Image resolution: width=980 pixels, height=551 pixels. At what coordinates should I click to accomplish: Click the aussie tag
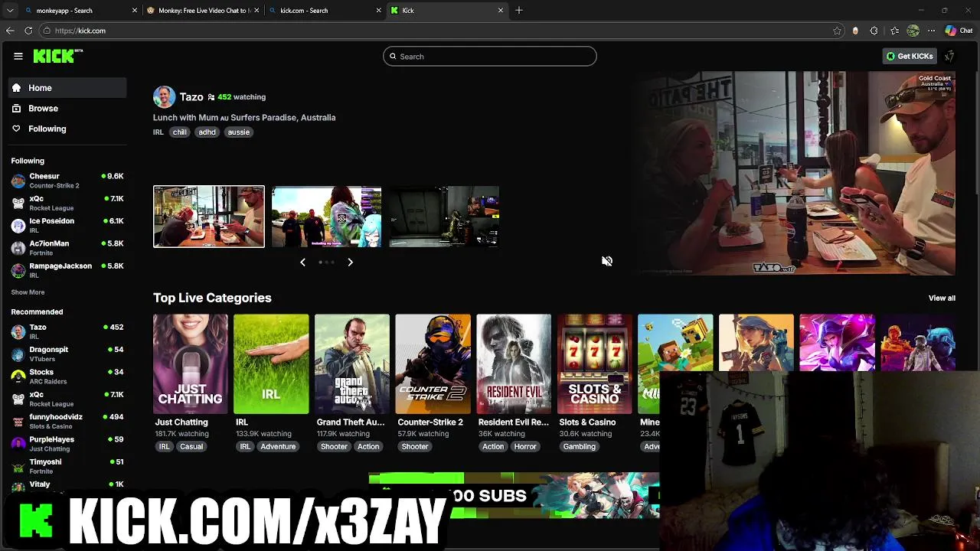(238, 132)
